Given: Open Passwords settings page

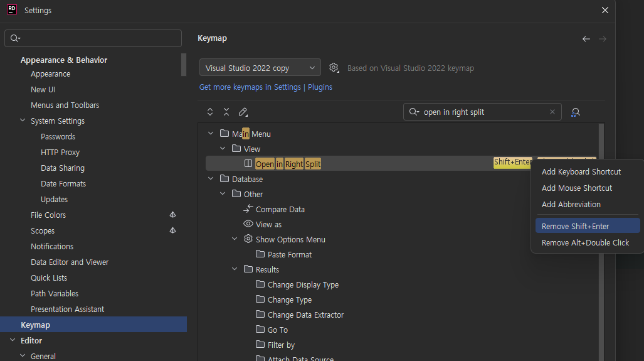Looking at the screenshot, I should click(58, 136).
